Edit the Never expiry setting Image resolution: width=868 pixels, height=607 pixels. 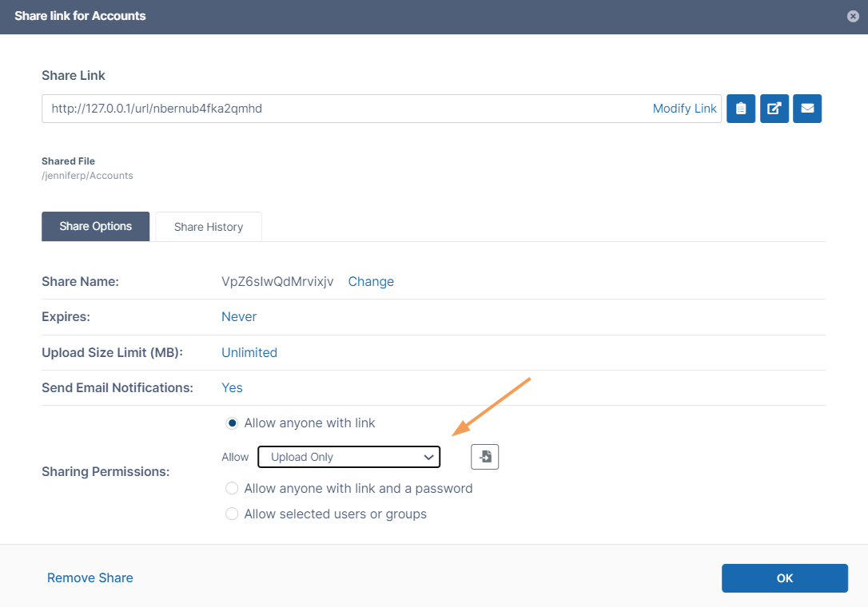tap(239, 317)
